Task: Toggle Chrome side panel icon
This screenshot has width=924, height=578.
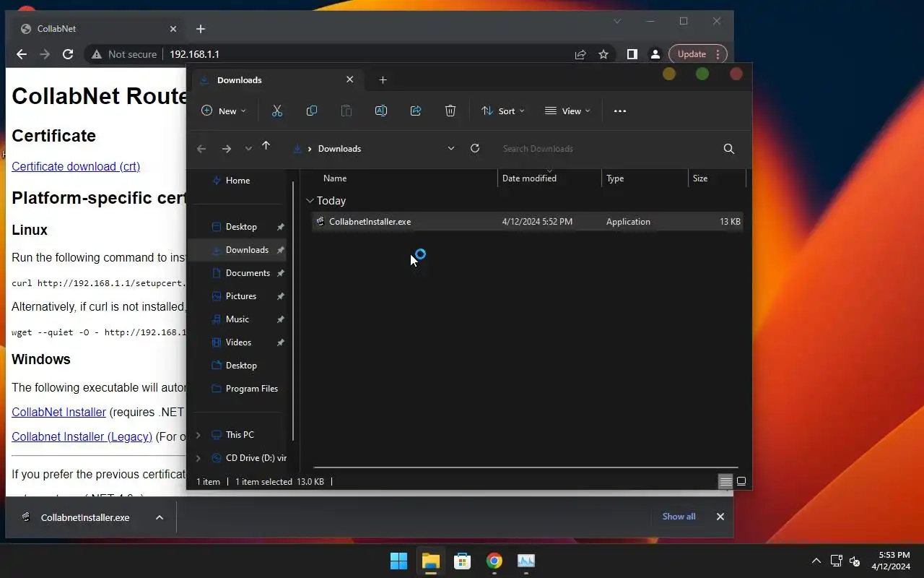Action: [x=632, y=54]
